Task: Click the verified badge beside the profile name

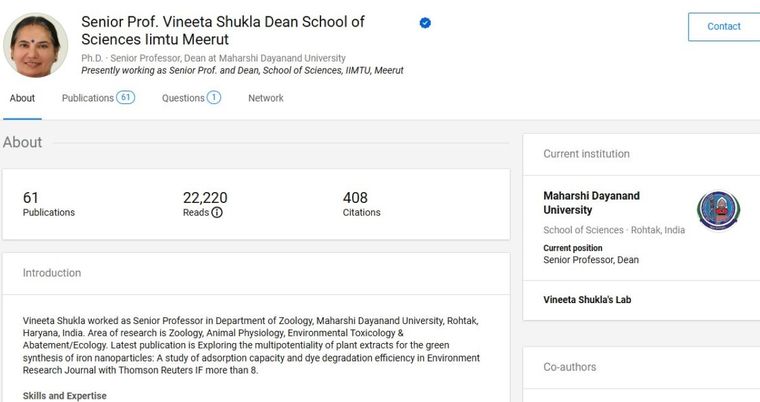Action: [425, 22]
